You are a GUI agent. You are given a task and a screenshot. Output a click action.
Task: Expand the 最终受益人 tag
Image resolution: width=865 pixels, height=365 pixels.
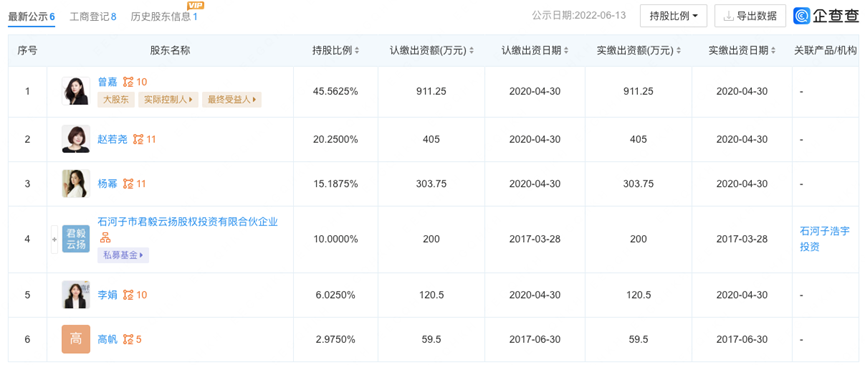(x=232, y=100)
